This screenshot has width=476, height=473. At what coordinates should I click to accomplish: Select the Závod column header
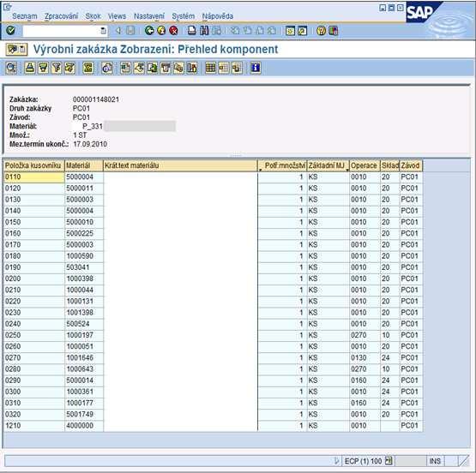click(411, 165)
